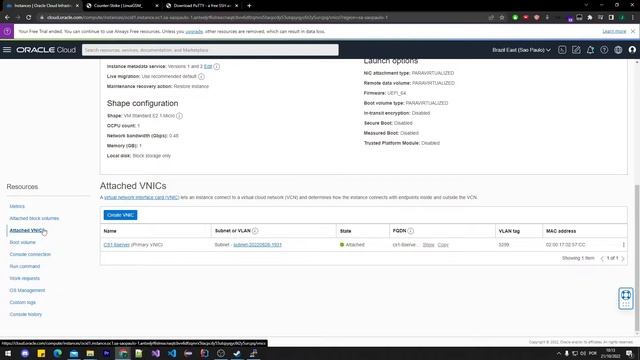Image resolution: width=640 pixels, height=360 pixels.
Task: Open Steam from the taskbar
Action: [x=237, y=353]
